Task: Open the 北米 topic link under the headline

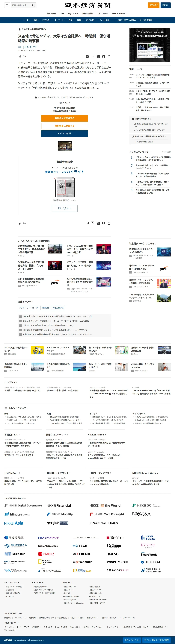Action: click(19, 47)
